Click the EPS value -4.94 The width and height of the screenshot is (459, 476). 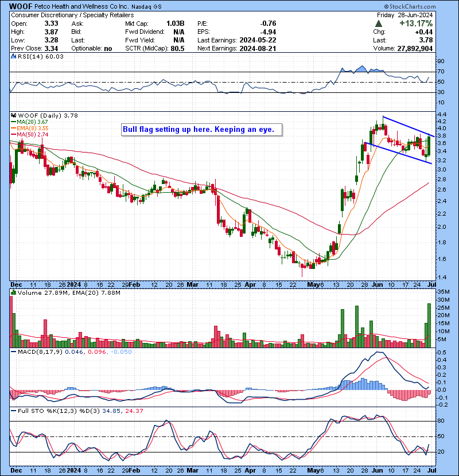[269, 32]
